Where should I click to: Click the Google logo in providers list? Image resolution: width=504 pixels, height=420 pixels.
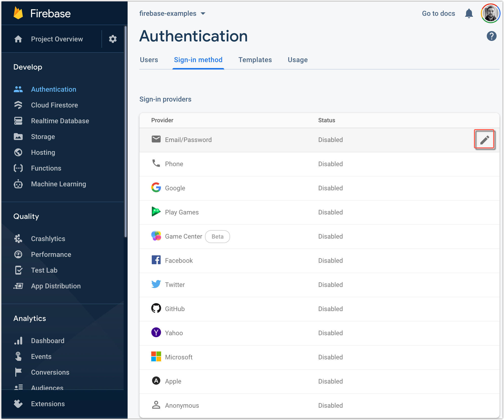tap(156, 188)
